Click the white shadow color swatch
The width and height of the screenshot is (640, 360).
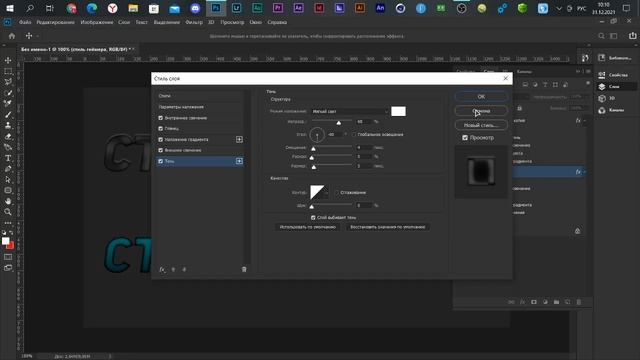[398, 111]
